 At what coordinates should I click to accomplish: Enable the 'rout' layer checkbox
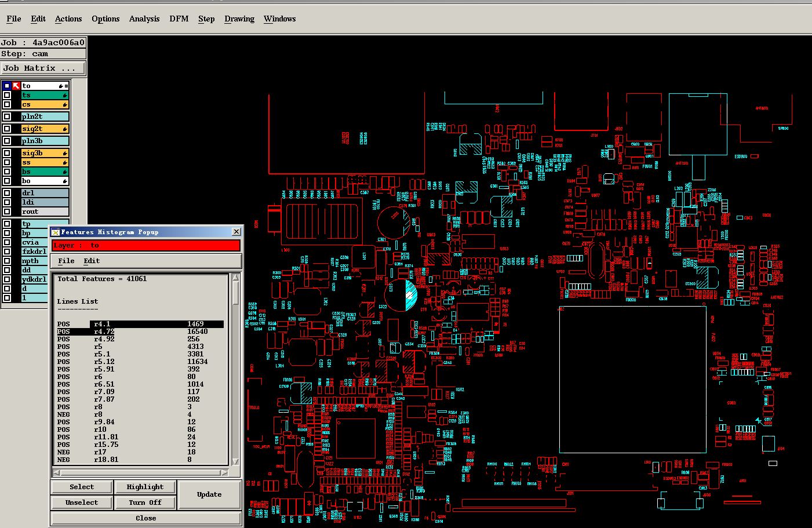click(x=7, y=212)
